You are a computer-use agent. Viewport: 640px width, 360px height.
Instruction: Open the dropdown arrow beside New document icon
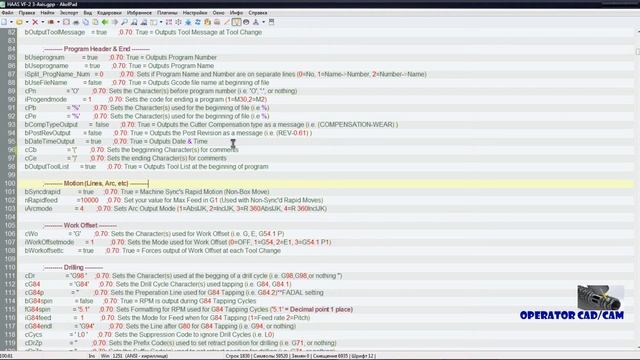click(x=11, y=22)
